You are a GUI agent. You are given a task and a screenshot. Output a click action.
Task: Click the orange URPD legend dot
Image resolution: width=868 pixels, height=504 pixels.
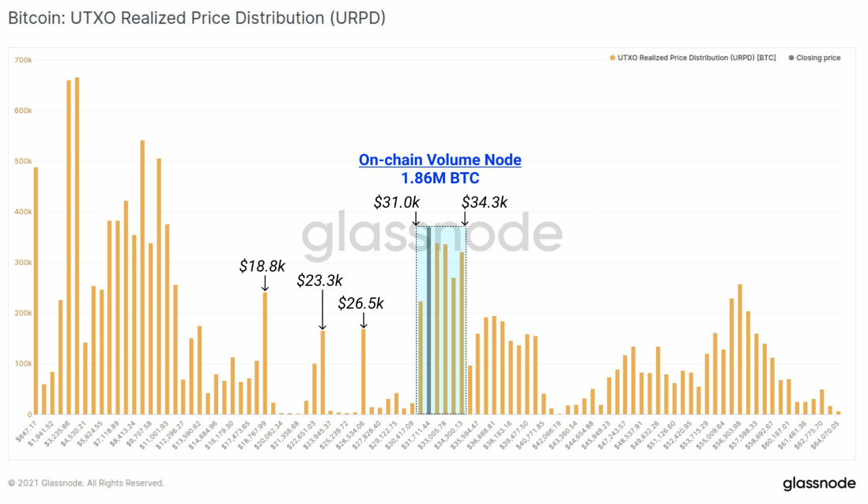coord(612,58)
